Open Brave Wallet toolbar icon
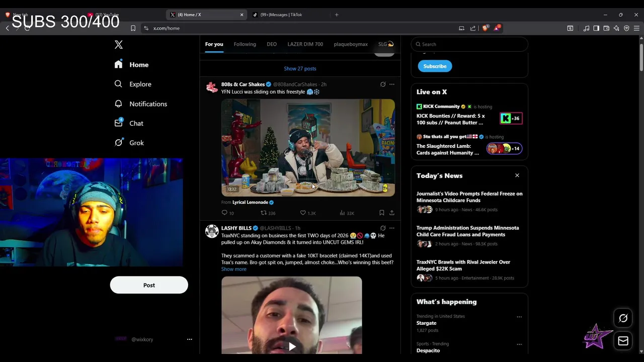Screen dimensions: 644x362 pyautogui.click(x=606, y=28)
